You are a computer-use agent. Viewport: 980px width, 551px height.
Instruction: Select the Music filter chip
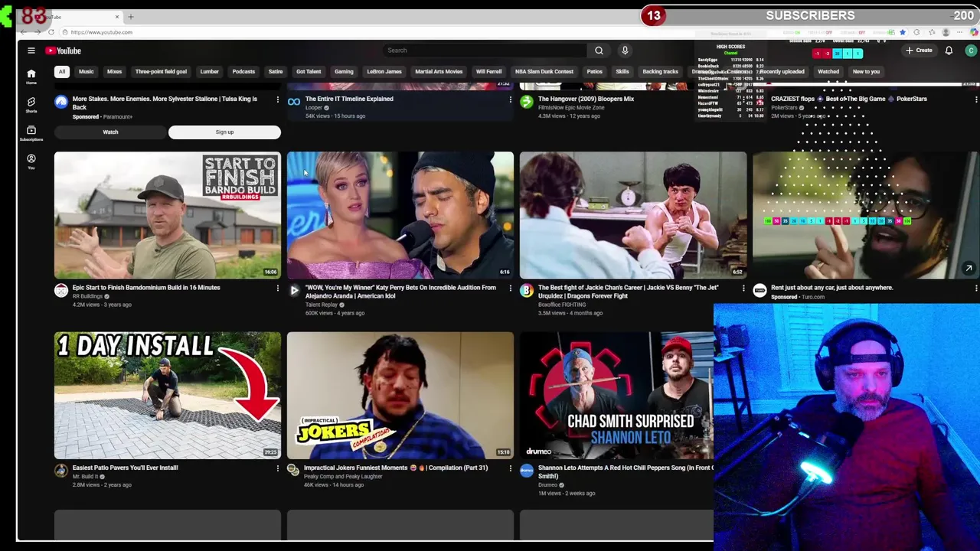click(x=86, y=72)
